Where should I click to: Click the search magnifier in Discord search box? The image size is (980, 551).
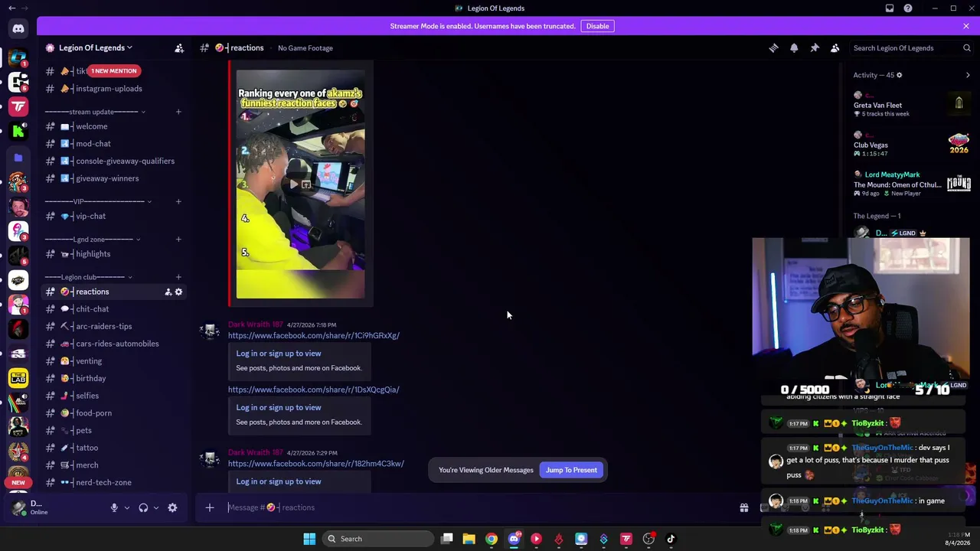pyautogui.click(x=967, y=48)
